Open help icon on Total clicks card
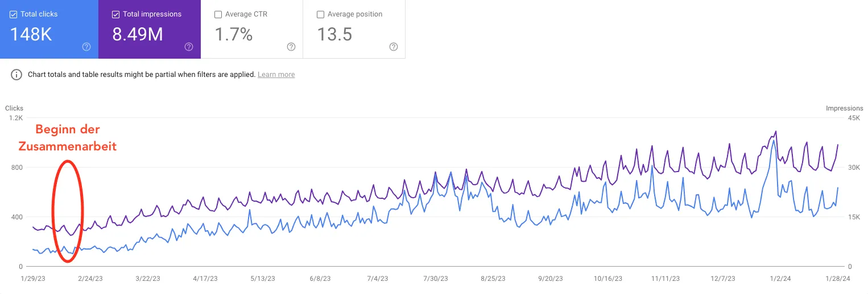 (x=86, y=47)
